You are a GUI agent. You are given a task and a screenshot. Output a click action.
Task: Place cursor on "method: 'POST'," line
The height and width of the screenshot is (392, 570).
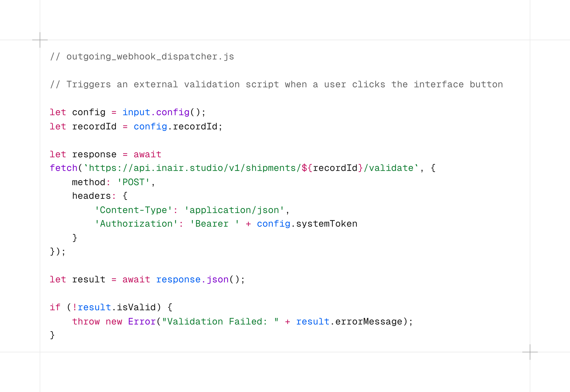(113, 183)
